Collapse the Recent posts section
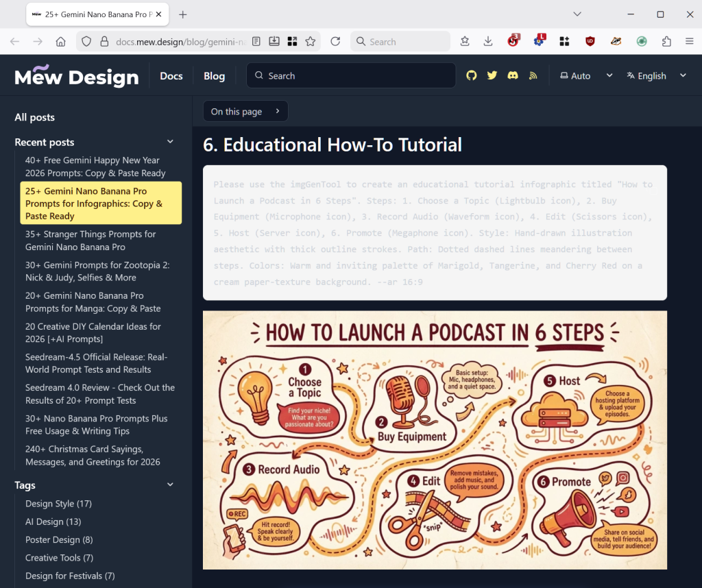Viewport: 702px width, 588px height. point(170,142)
